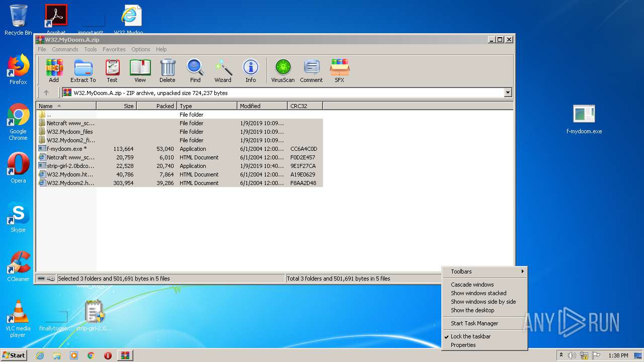The image size is (644, 362).
Task: Open the Tools menu
Action: click(91, 49)
